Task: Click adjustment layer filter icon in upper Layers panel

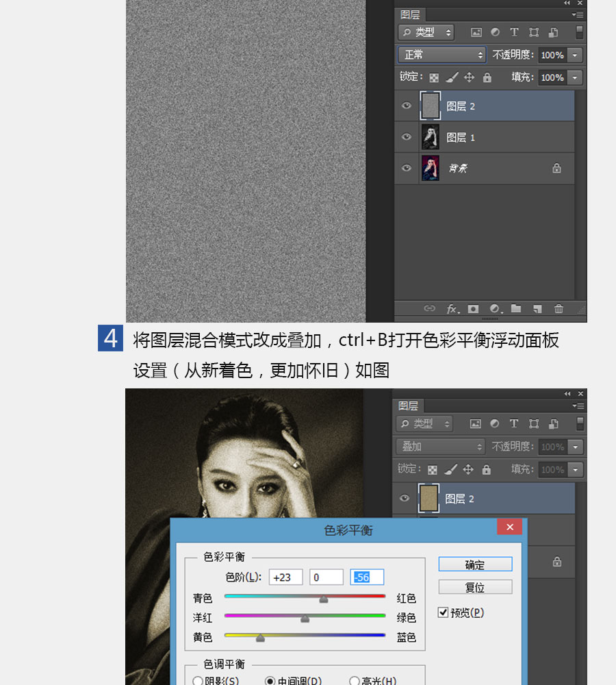Action: (x=495, y=32)
